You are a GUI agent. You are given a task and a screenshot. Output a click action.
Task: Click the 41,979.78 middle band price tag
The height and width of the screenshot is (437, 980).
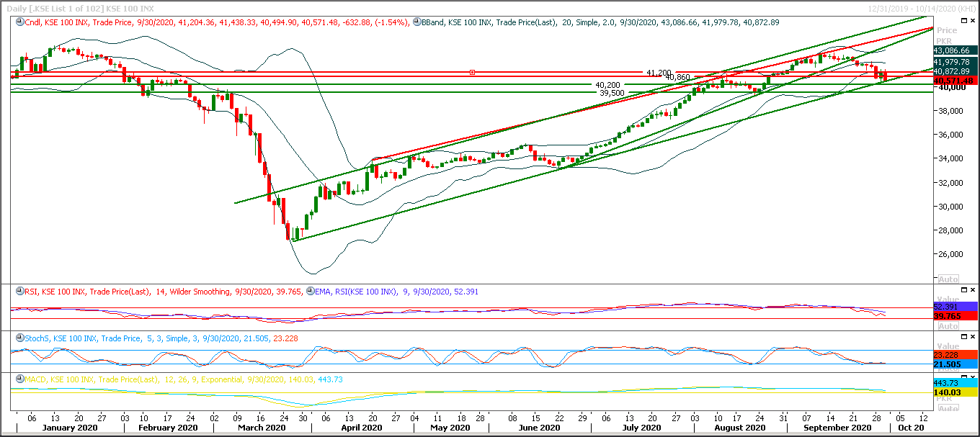coord(955,61)
